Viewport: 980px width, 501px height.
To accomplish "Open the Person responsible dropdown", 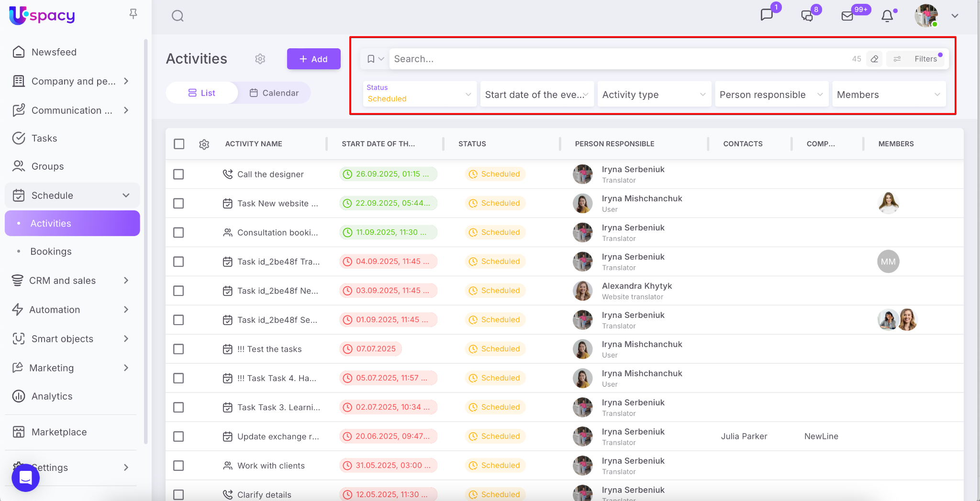I will [771, 95].
